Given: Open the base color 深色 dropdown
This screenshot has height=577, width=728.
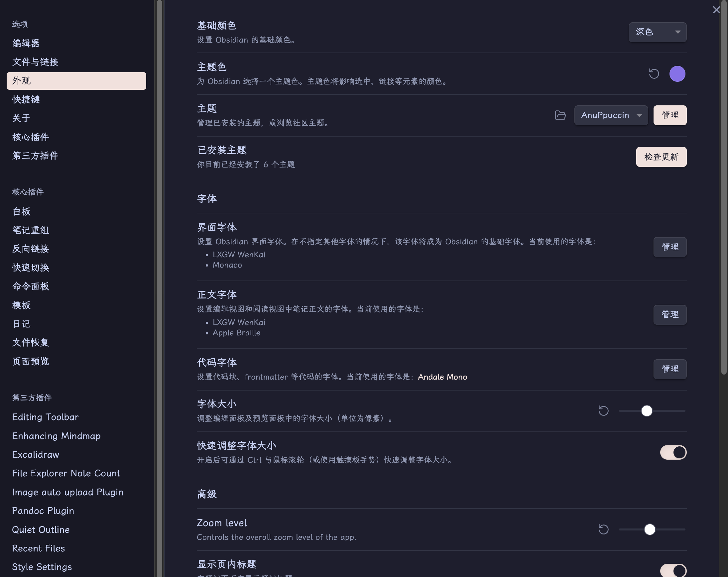Looking at the screenshot, I should tap(657, 32).
